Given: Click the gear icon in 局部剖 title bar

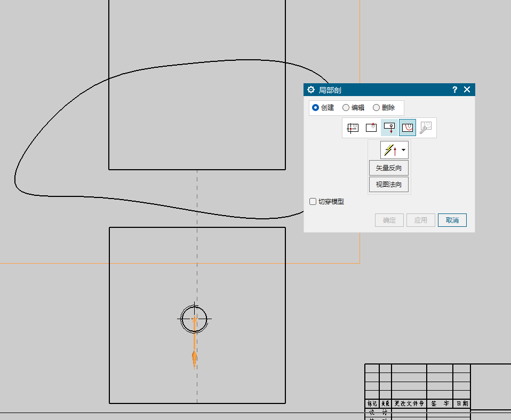Looking at the screenshot, I should pyautogui.click(x=311, y=90).
